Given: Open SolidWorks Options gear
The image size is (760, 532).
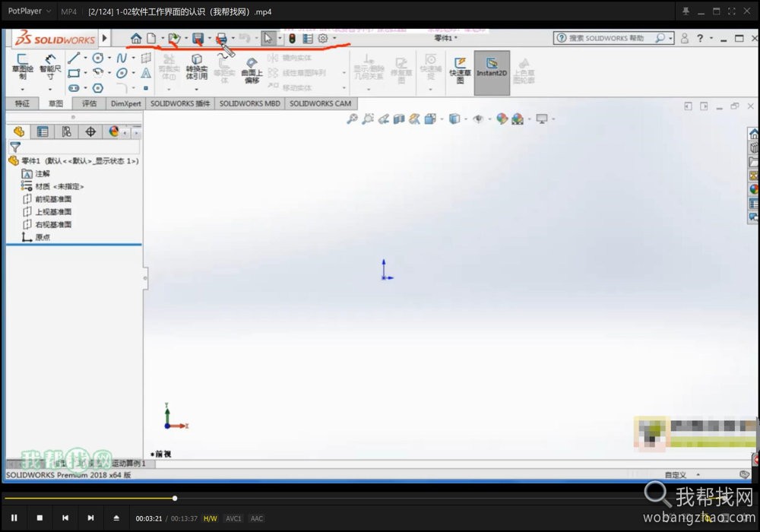Looking at the screenshot, I should (323, 38).
